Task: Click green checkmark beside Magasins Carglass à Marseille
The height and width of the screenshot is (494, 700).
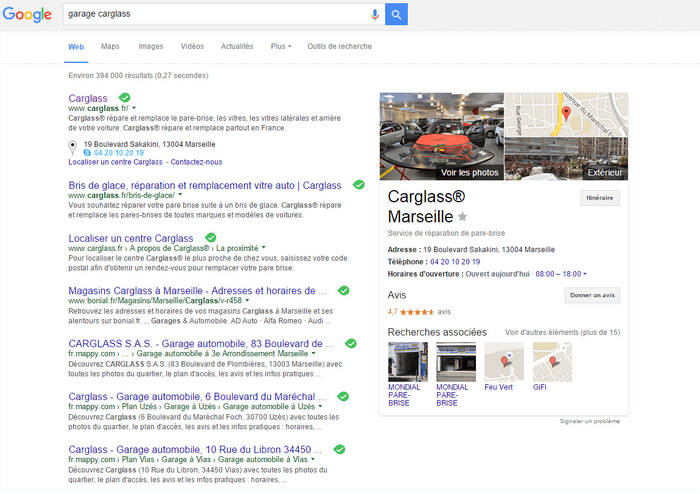Action: (343, 291)
